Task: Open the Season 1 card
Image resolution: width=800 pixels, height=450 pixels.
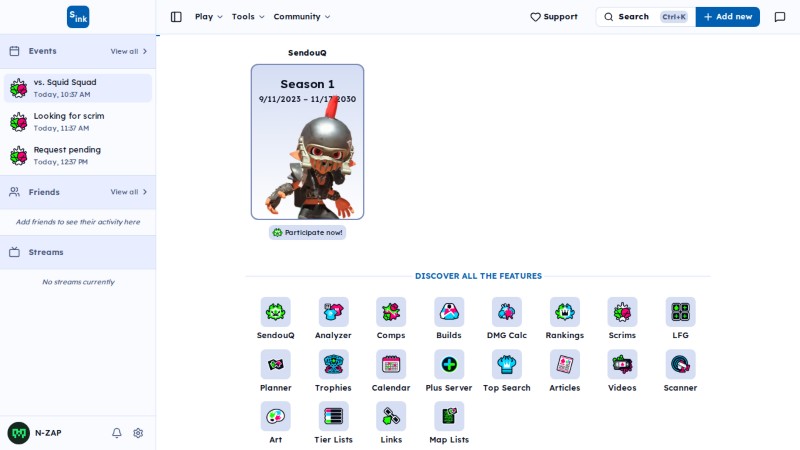Action: pyautogui.click(x=308, y=142)
